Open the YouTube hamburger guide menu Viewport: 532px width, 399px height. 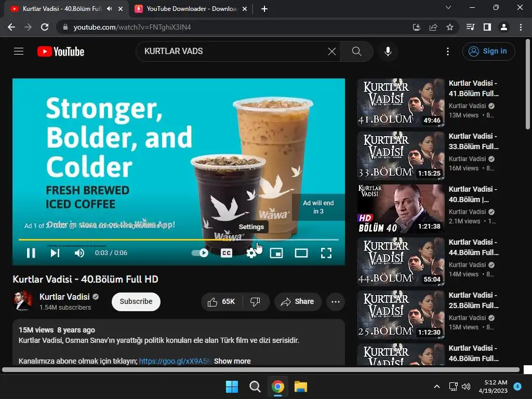point(19,51)
